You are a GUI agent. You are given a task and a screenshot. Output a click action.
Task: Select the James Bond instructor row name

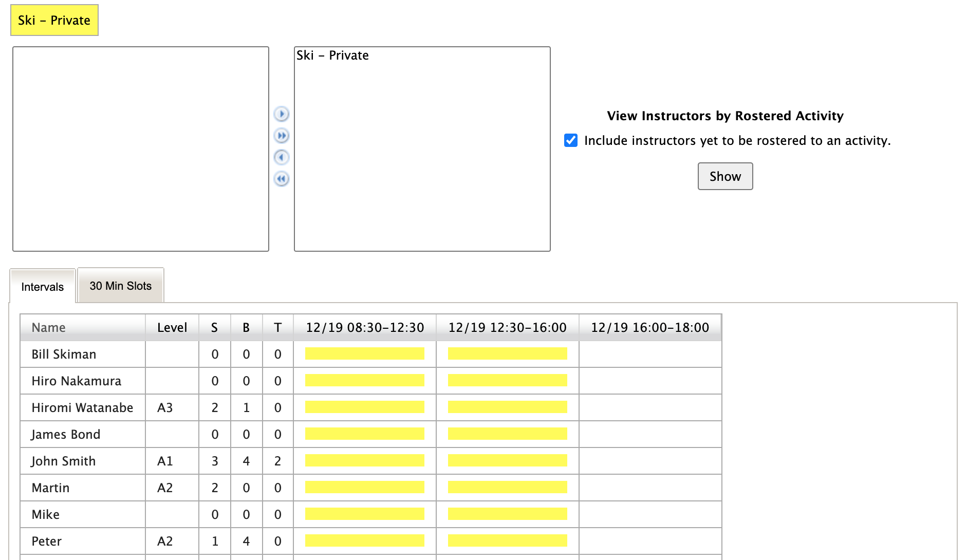[66, 434]
